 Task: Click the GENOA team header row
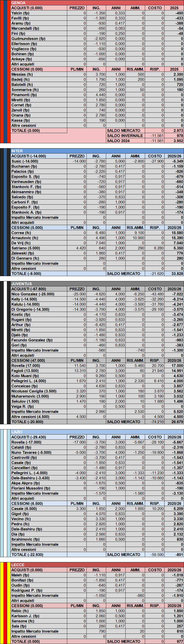97,3
